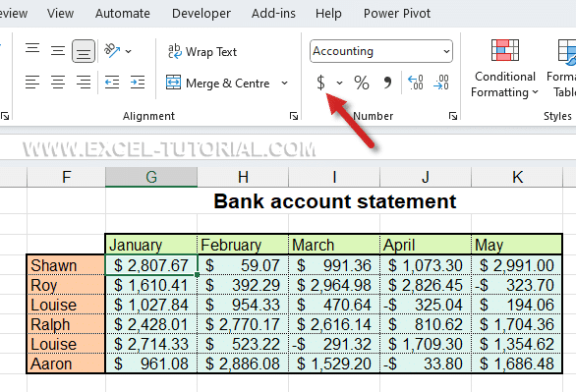Select the Ralph name cell
576x392 pixels.
(x=66, y=324)
